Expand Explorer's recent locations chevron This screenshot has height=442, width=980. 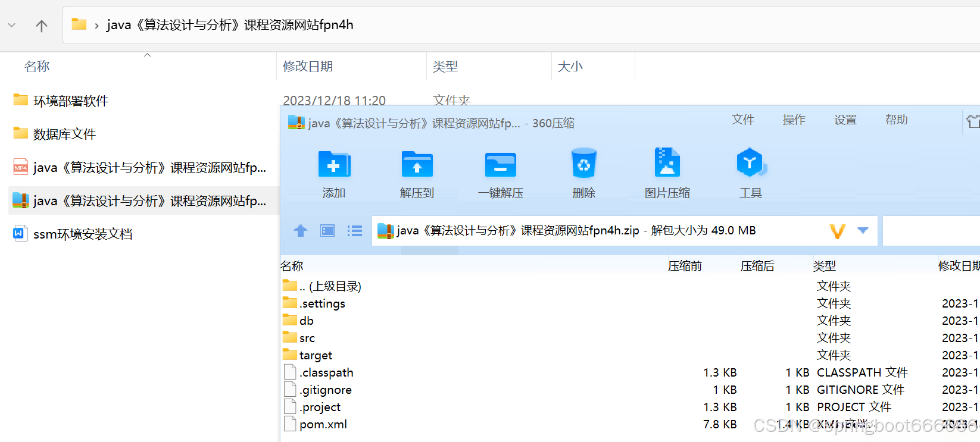pyautogui.click(x=12, y=26)
